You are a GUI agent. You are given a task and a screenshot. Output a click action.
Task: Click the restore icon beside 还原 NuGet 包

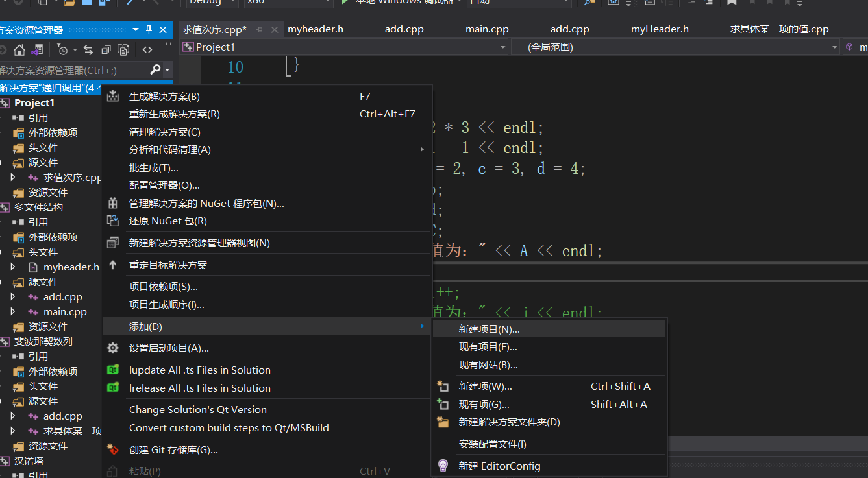114,221
